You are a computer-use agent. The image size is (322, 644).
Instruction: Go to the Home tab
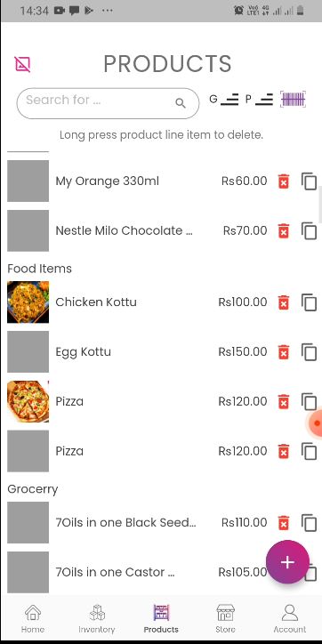33,618
